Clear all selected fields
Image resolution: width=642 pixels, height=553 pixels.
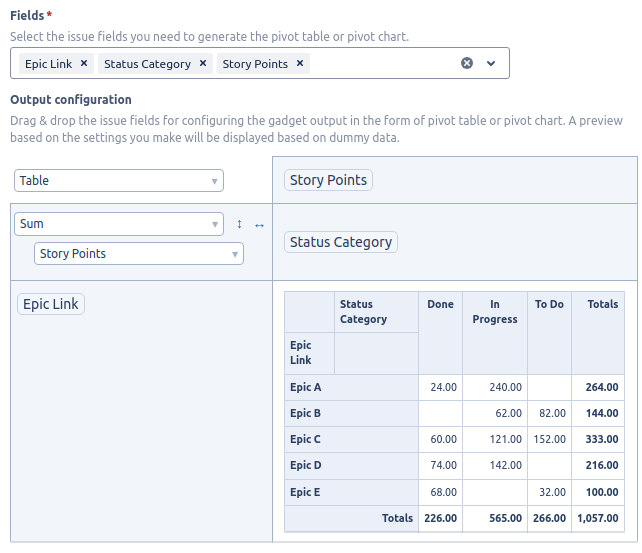coord(467,63)
